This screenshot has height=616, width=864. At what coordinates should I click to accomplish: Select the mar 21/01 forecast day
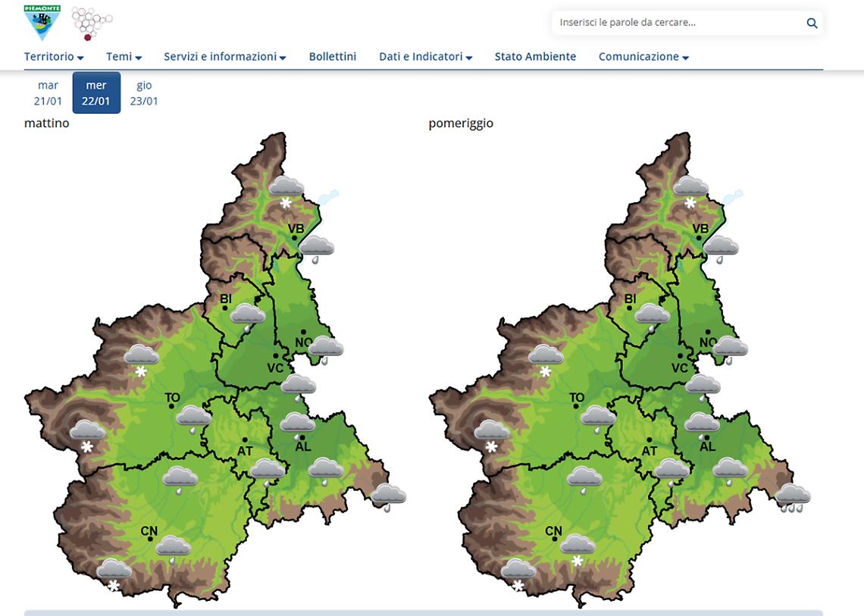(48, 93)
